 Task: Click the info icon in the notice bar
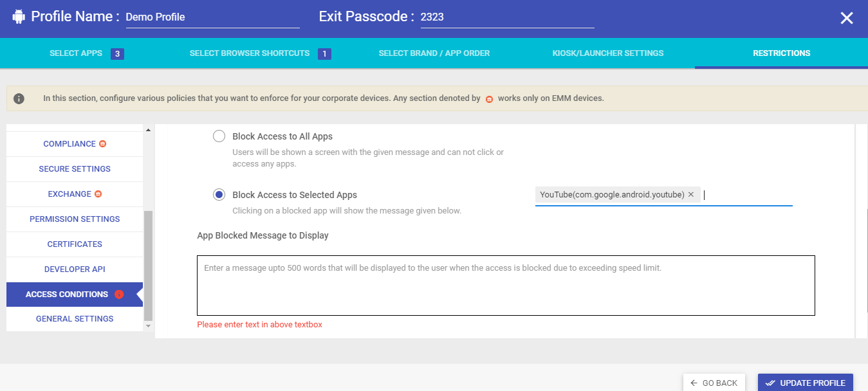click(19, 98)
